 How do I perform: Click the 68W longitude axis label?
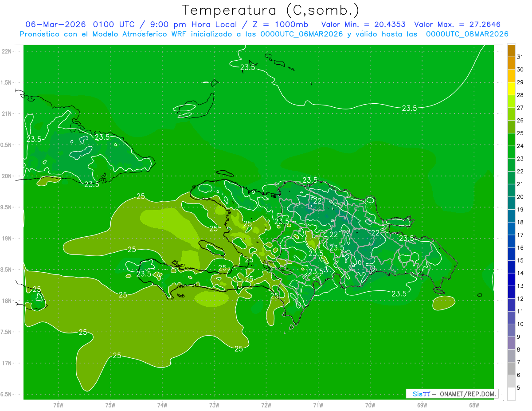[x=474, y=405]
